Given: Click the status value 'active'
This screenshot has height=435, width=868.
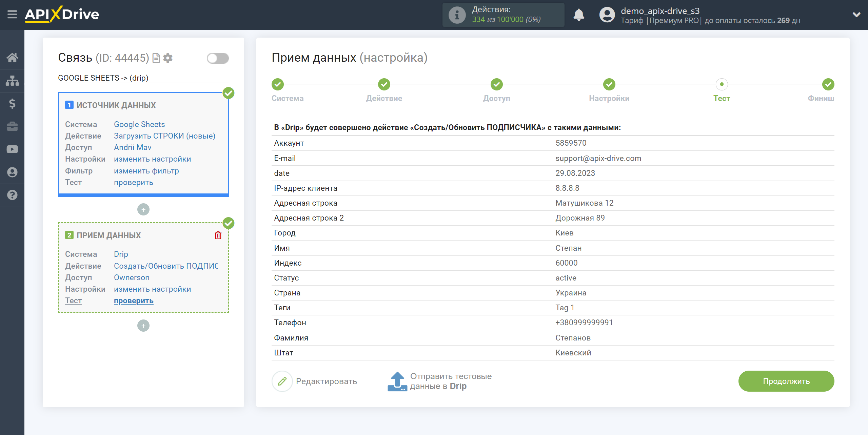Looking at the screenshot, I should (x=566, y=278).
